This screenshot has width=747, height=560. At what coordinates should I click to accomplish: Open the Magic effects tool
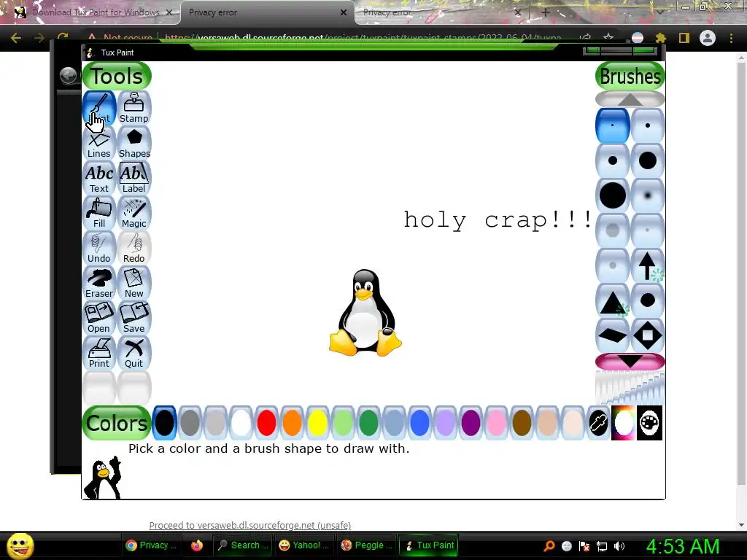pos(134,213)
